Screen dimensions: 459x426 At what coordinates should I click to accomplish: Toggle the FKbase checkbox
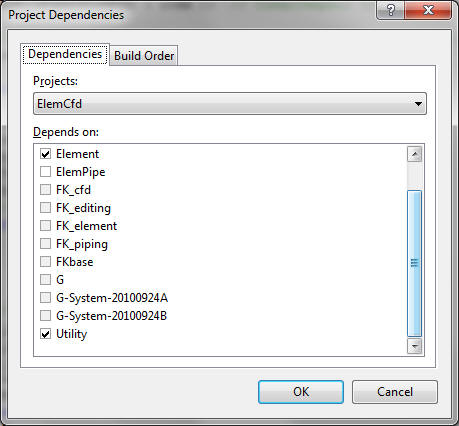45,262
